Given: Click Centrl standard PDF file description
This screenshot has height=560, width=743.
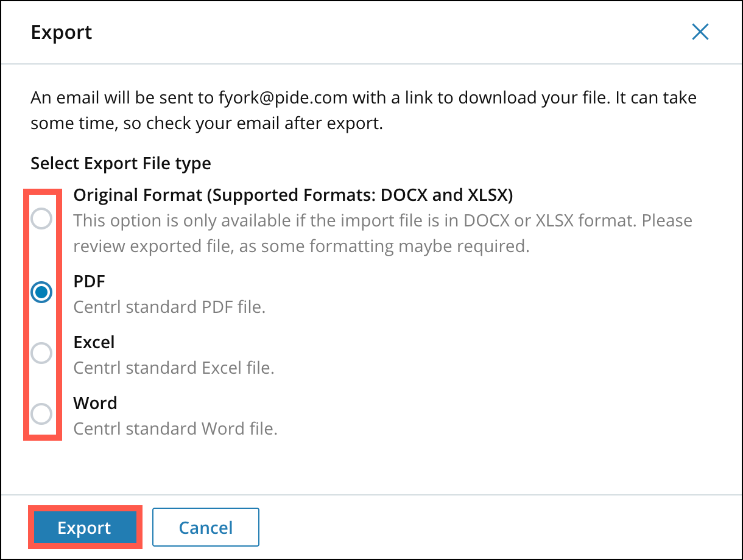Looking at the screenshot, I should click(169, 307).
